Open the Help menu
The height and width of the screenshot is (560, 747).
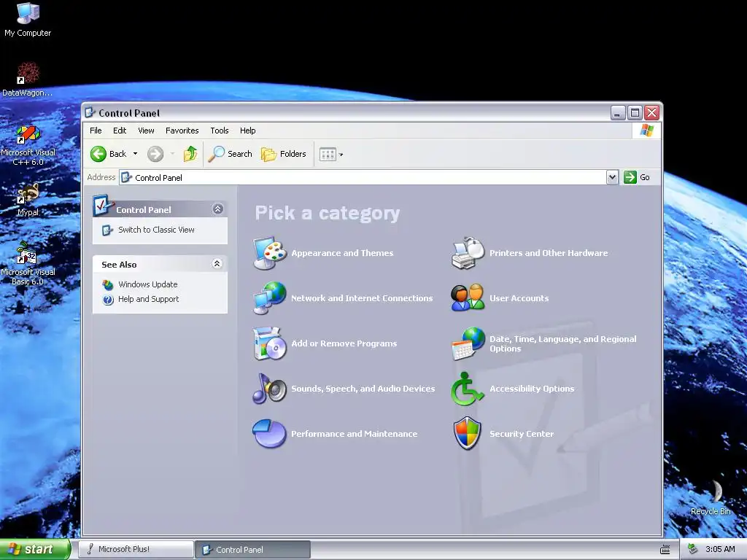[248, 131]
